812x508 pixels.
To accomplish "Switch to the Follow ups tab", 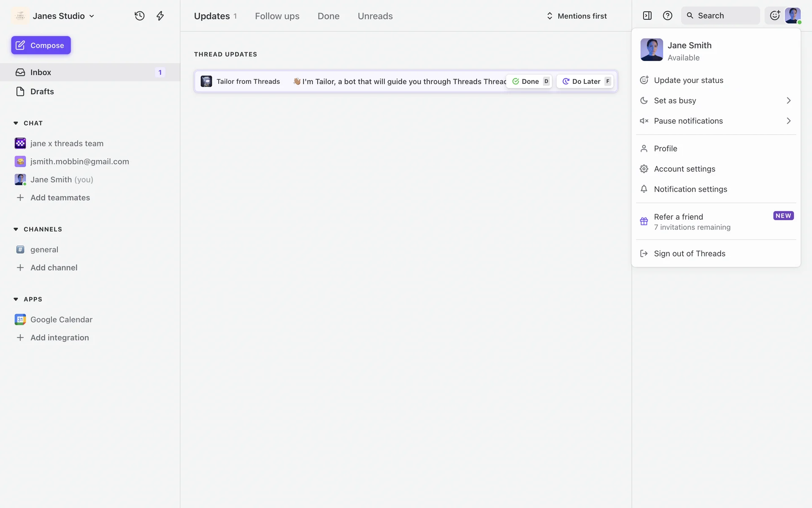I will (277, 16).
